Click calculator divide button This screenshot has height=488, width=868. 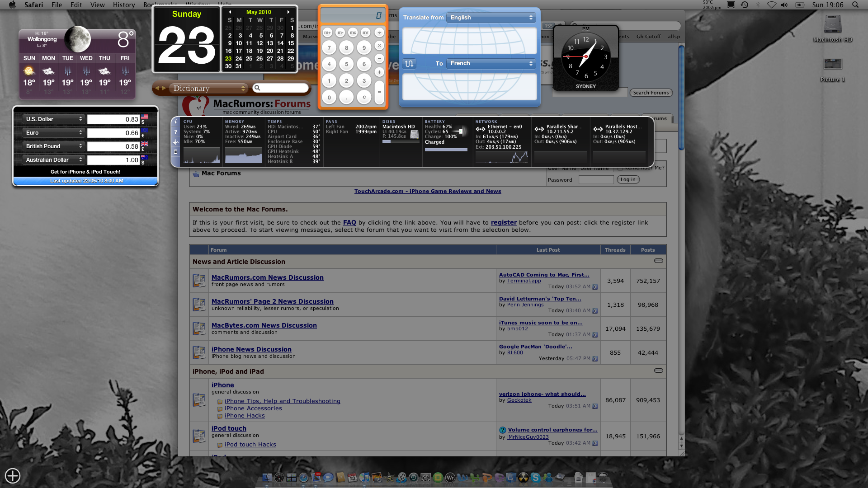point(379,33)
